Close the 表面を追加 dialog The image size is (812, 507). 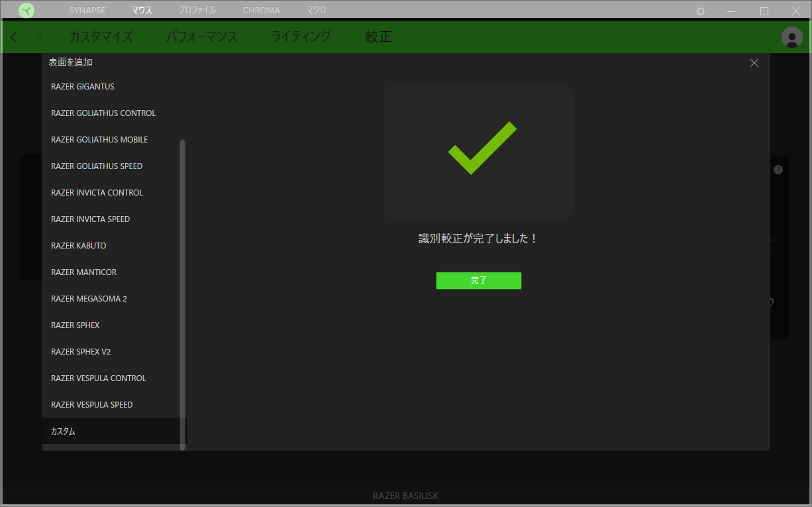pyautogui.click(x=754, y=63)
